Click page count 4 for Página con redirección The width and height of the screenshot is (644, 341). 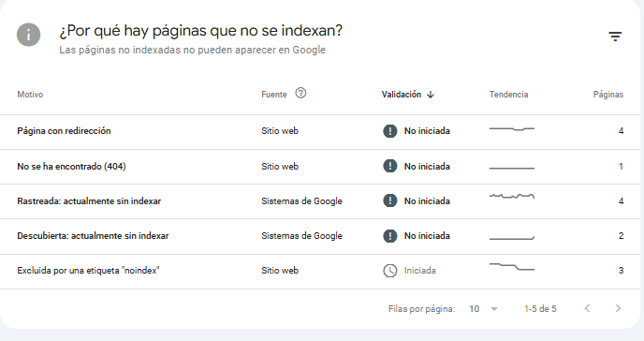621,131
